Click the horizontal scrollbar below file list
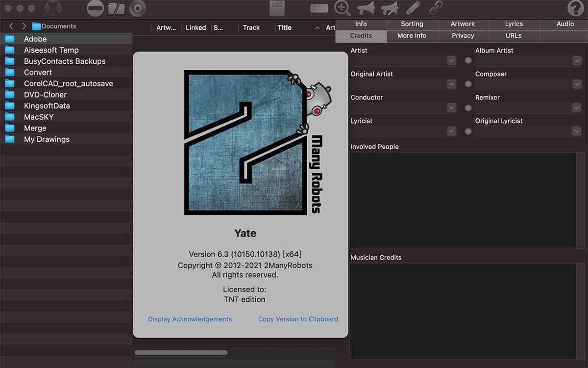Screen dimensions: 588x368 click(181, 352)
